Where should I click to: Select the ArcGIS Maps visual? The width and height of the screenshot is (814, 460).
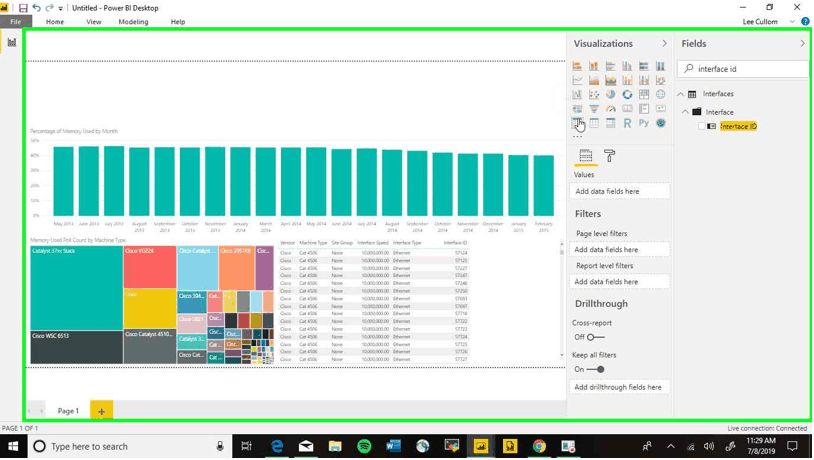click(x=660, y=123)
